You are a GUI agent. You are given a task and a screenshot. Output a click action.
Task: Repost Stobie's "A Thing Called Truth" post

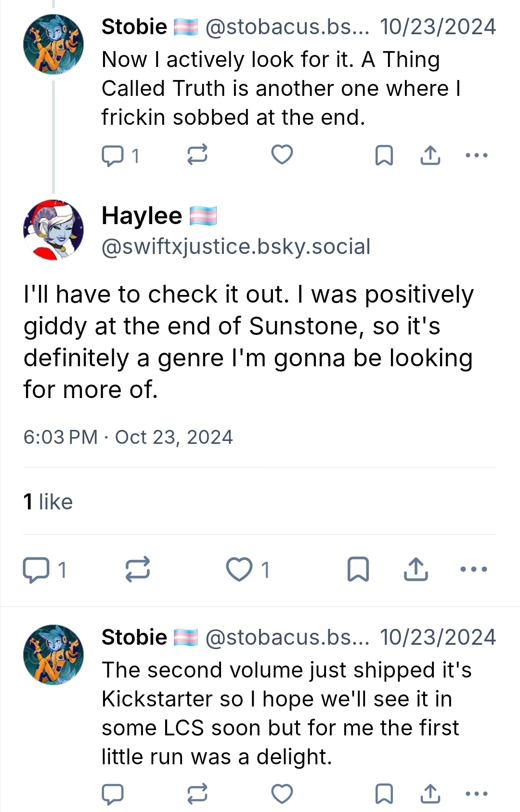coord(197,155)
